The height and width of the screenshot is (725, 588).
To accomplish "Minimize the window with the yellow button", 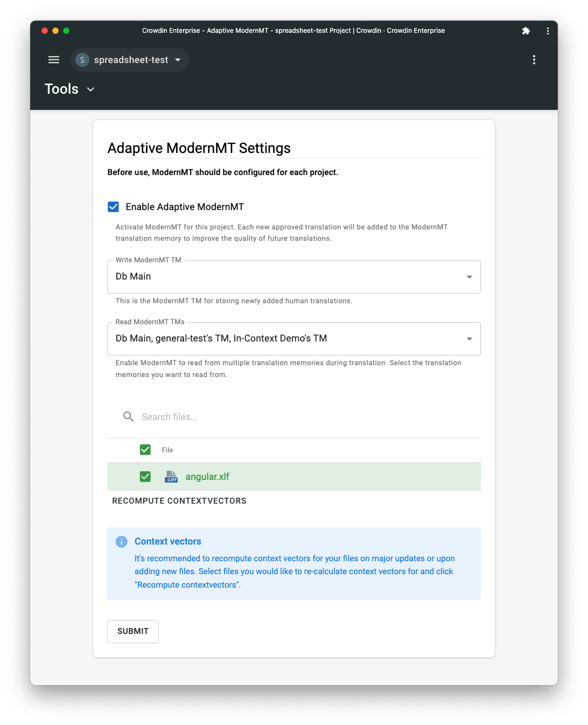I will point(55,31).
